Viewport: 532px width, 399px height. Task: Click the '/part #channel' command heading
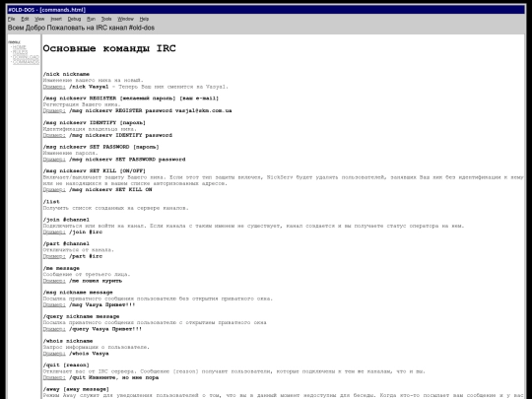click(66, 243)
